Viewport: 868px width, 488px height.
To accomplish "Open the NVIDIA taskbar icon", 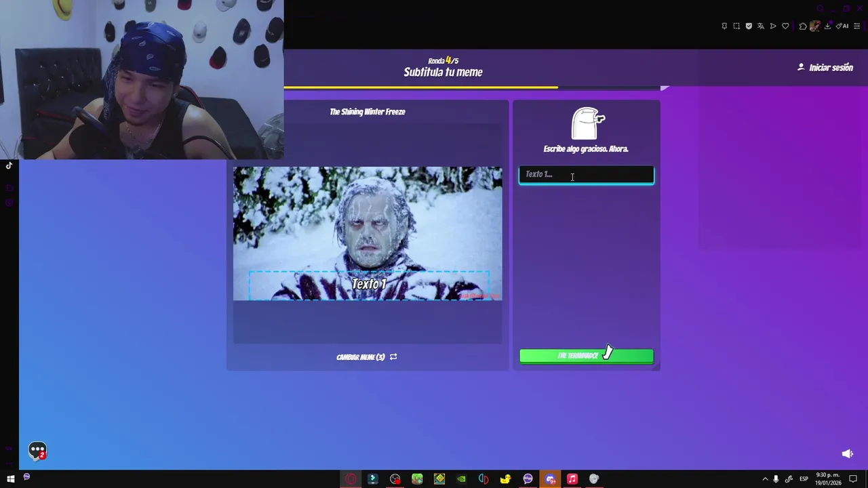I will (461, 479).
